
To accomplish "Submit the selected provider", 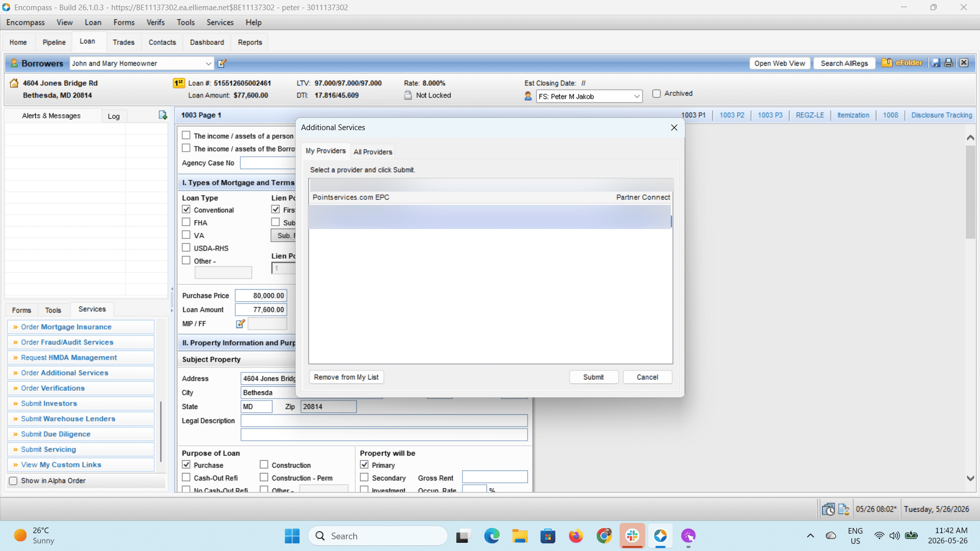I will 594,377.
